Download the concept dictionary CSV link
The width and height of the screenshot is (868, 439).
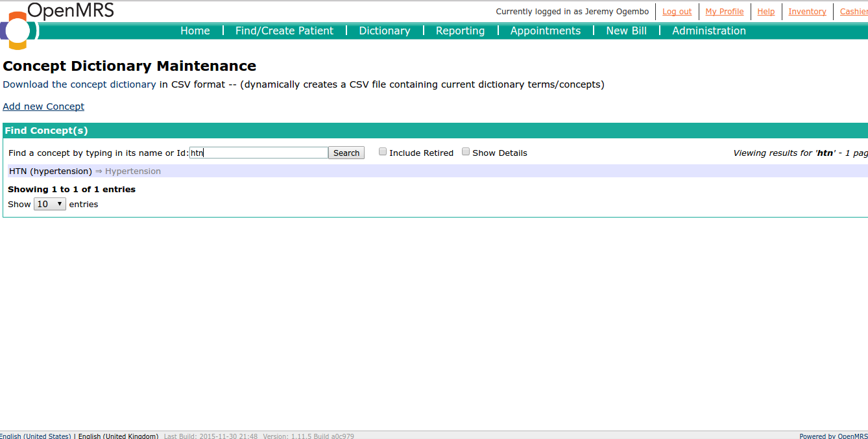79,84
